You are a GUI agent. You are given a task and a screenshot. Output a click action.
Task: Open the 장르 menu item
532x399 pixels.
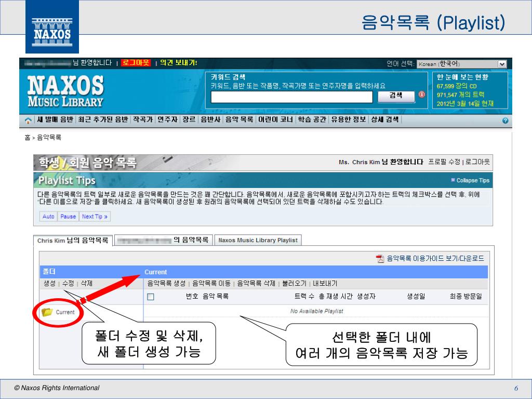tap(189, 119)
